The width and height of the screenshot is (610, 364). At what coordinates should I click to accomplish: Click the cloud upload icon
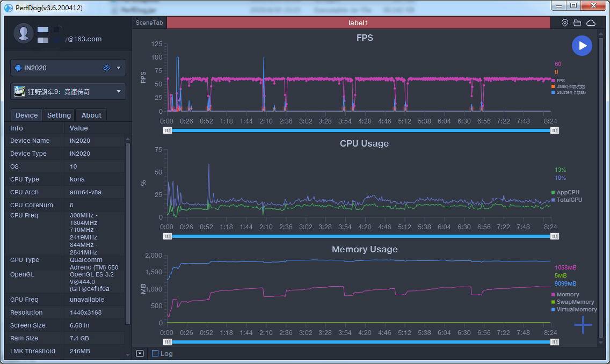point(591,23)
